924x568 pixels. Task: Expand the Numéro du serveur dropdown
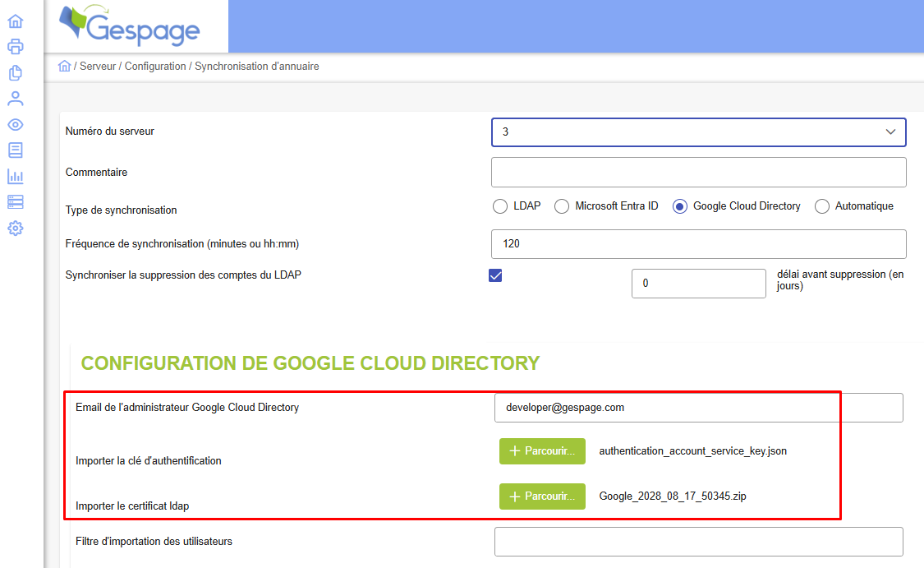pos(698,132)
